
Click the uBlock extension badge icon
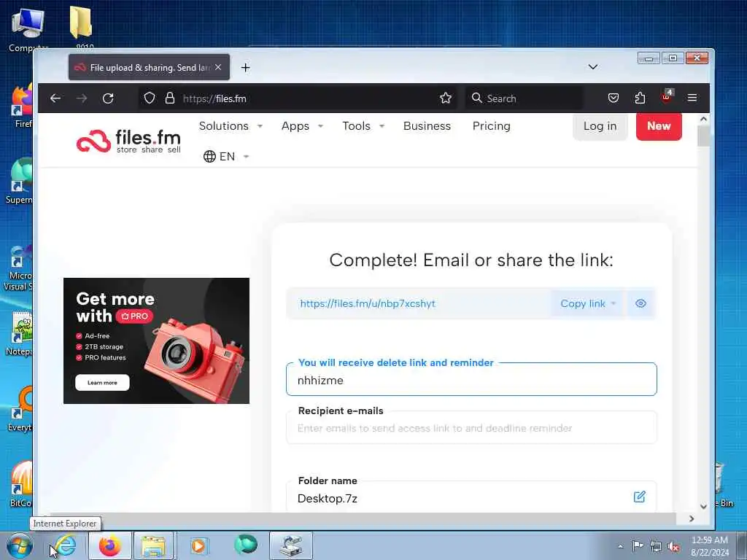tap(667, 97)
